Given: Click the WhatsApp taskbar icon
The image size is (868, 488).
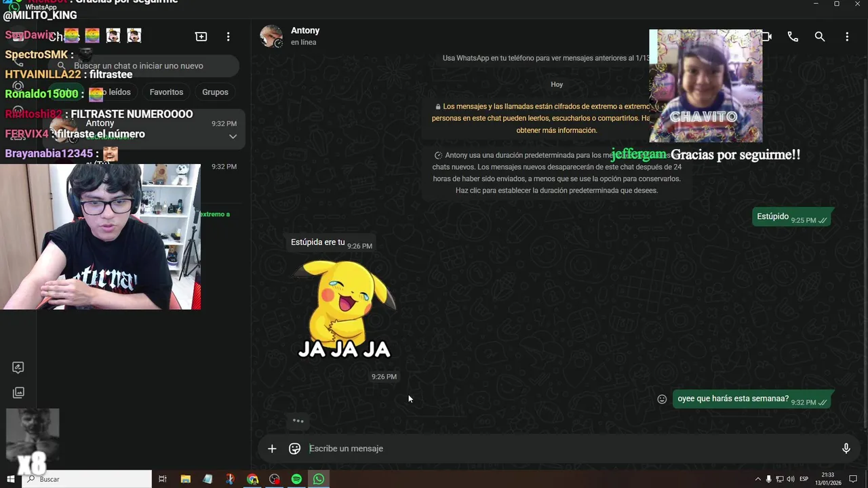Looking at the screenshot, I should (319, 479).
